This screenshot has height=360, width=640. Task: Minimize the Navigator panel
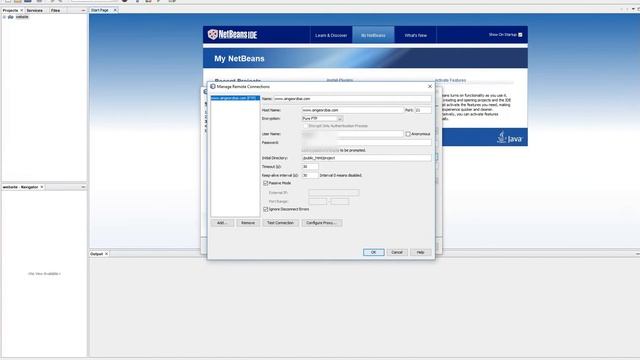point(83,187)
